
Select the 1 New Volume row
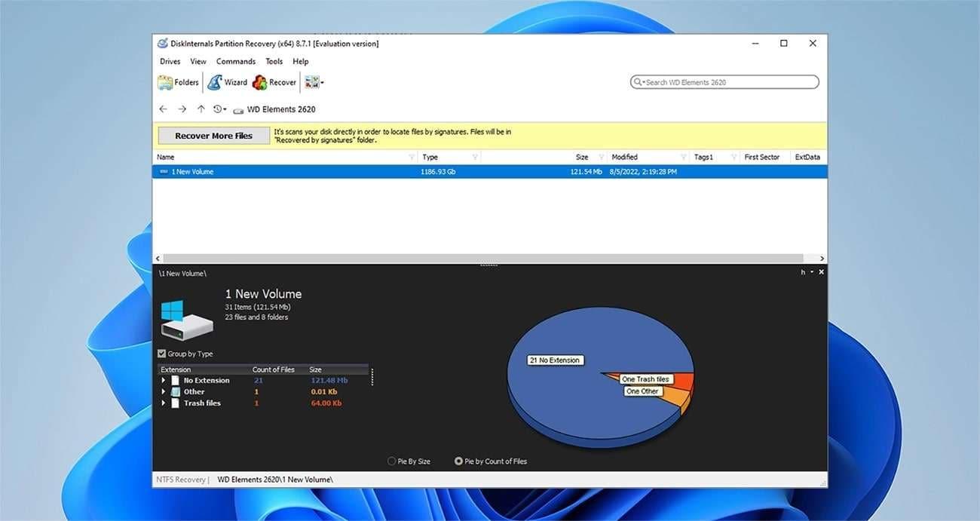click(x=192, y=172)
